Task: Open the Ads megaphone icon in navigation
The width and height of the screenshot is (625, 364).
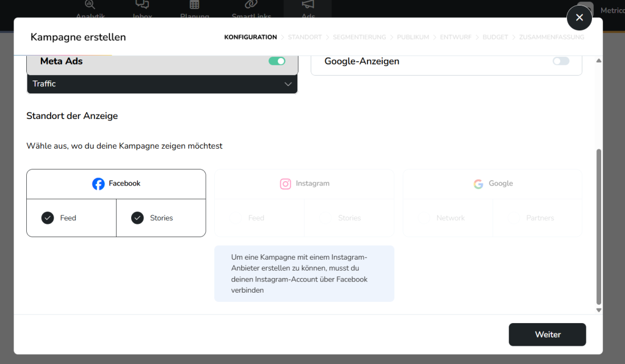Action: 308,5
